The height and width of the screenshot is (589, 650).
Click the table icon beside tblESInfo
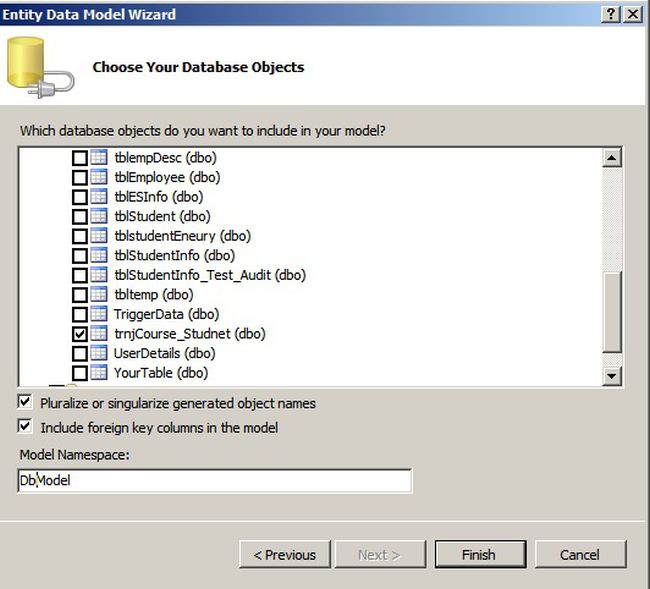(99, 196)
